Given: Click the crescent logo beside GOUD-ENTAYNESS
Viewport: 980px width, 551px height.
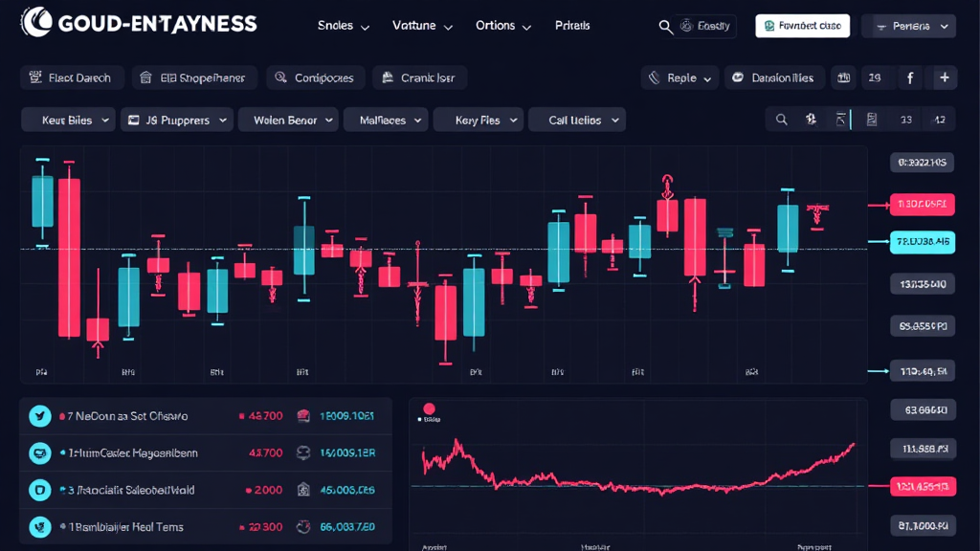Looking at the screenshot, I should coord(36,23).
